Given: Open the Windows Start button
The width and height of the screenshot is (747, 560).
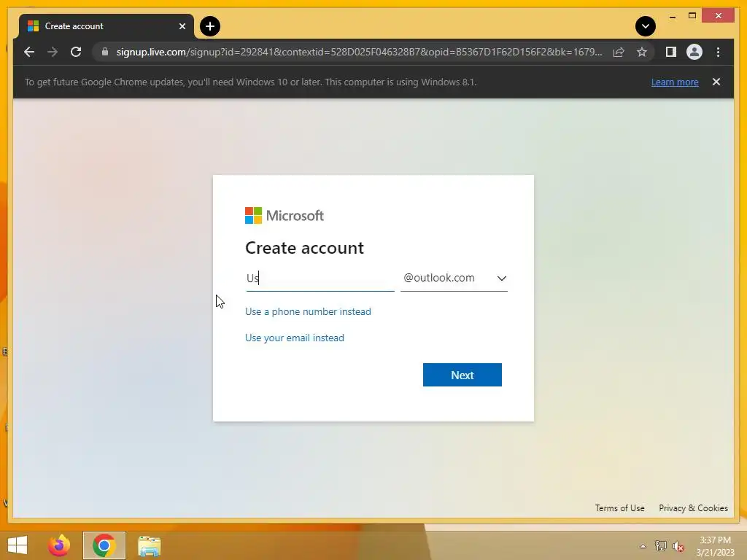Looking at the screenshot, I should [18, 545].
